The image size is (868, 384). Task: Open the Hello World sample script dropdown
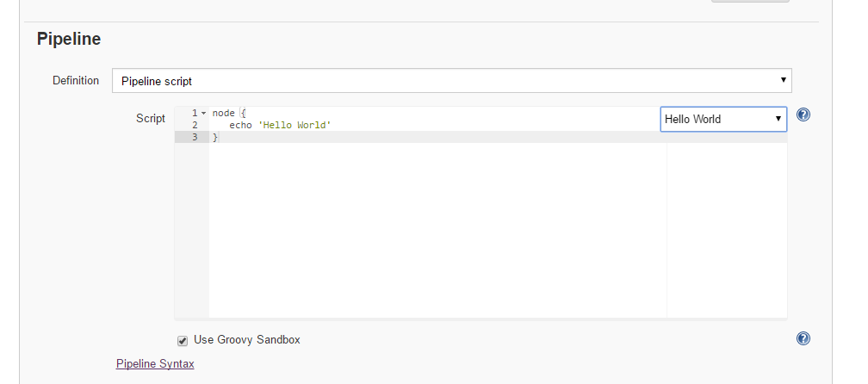(x=723, y=119)
